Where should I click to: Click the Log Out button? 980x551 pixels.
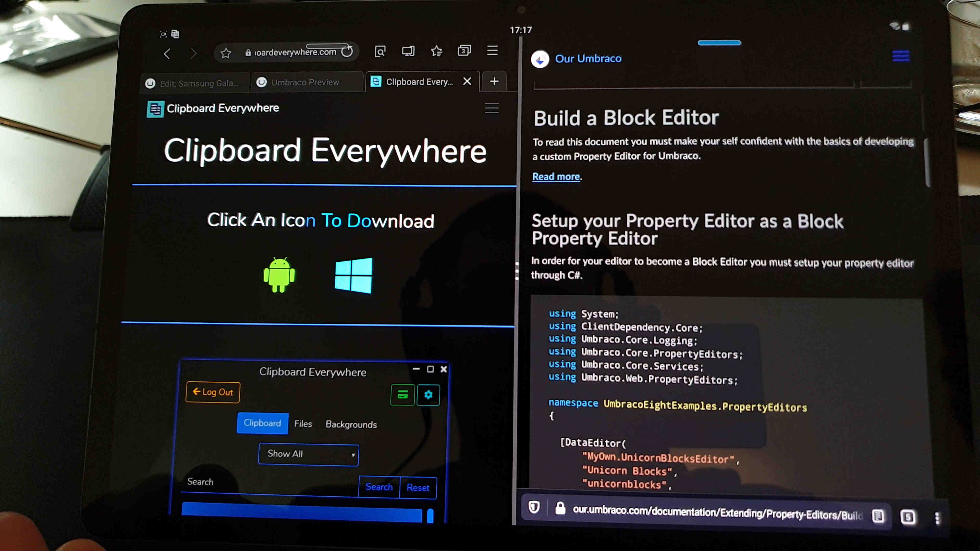point(213,392)
